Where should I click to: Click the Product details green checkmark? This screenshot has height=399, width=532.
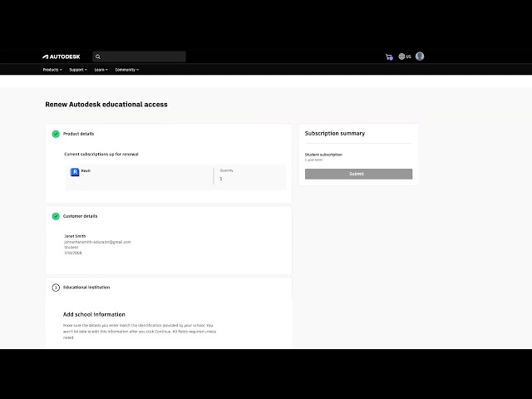coord(56,134)
